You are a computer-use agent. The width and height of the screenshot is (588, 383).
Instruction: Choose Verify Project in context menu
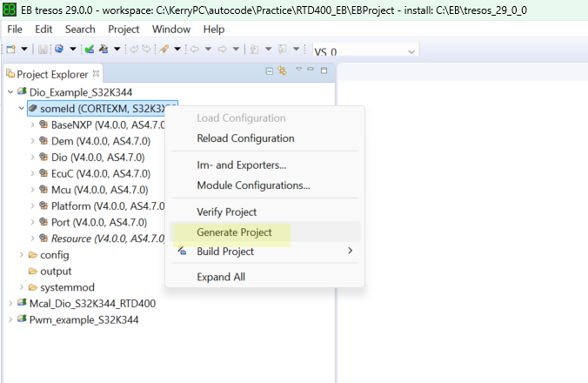click(264, 212)
